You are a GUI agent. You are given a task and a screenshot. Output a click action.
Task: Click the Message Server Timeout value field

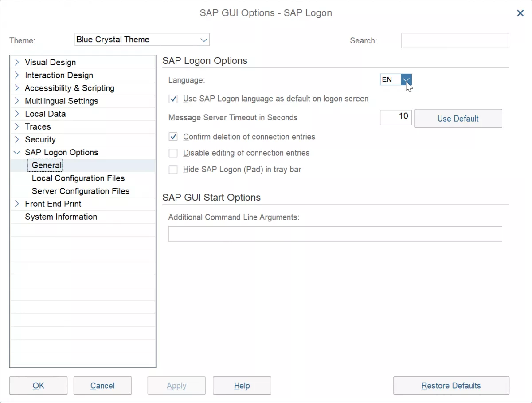[396, 117]
